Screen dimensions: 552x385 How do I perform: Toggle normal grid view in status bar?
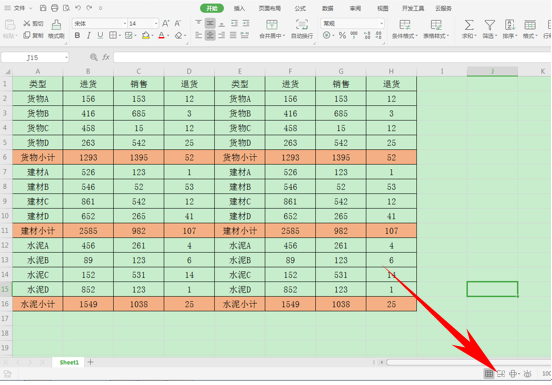[x=489, y=374]
